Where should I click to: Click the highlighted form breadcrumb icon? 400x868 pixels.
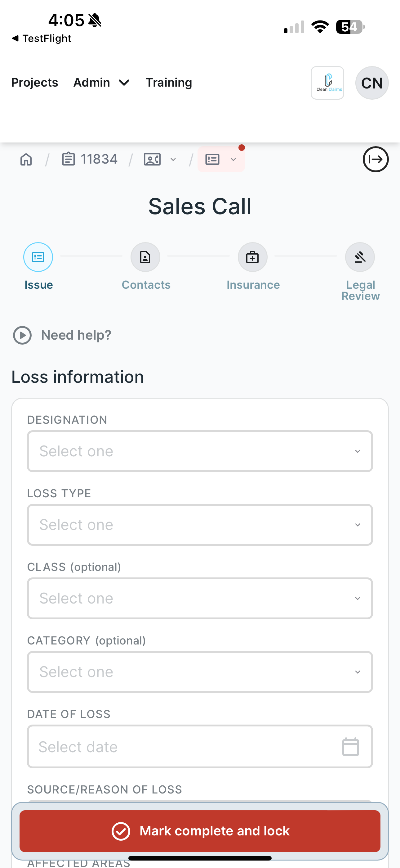point(212,159)
